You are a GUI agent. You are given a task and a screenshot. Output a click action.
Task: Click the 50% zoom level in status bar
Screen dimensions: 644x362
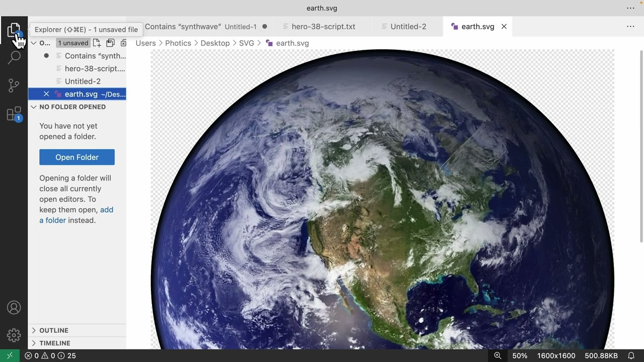pyautogui.click(x=520, y=355)
